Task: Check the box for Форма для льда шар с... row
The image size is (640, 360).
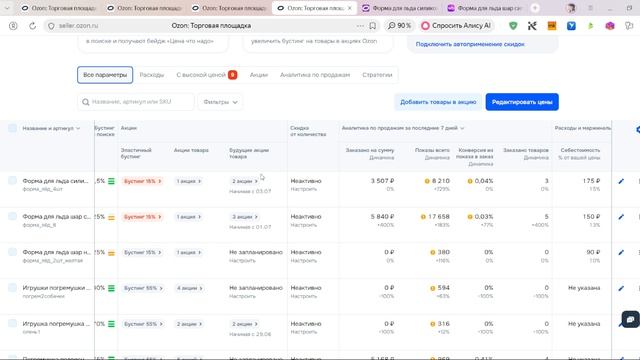Action: (12, 216)
